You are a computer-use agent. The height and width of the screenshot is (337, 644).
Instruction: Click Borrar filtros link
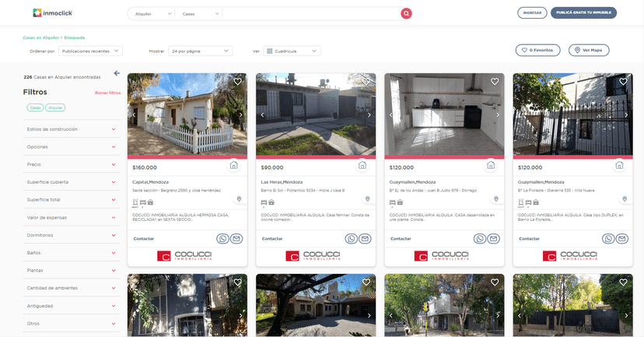[107, 93]
